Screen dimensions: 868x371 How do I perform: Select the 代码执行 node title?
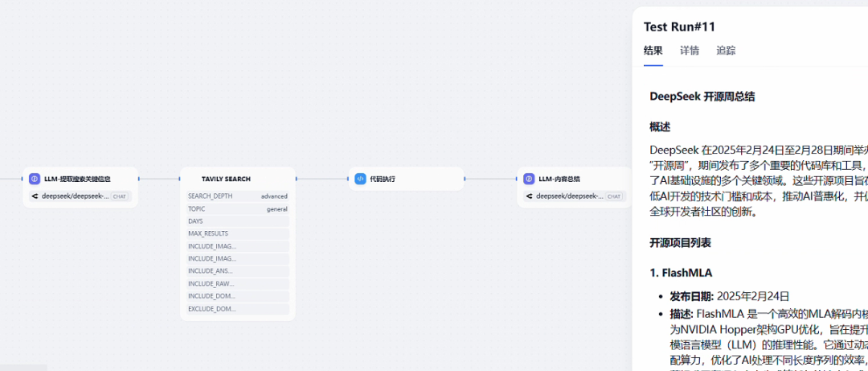(383, 179)
